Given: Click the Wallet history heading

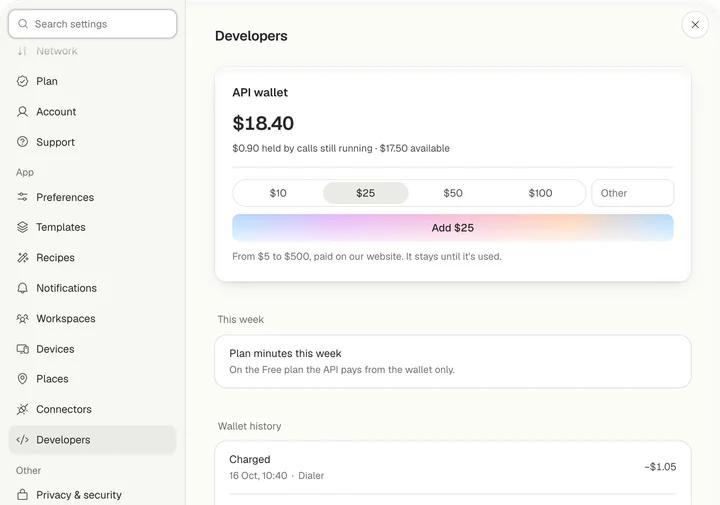Looking at the screenshot, I should (x=249, y=426).
